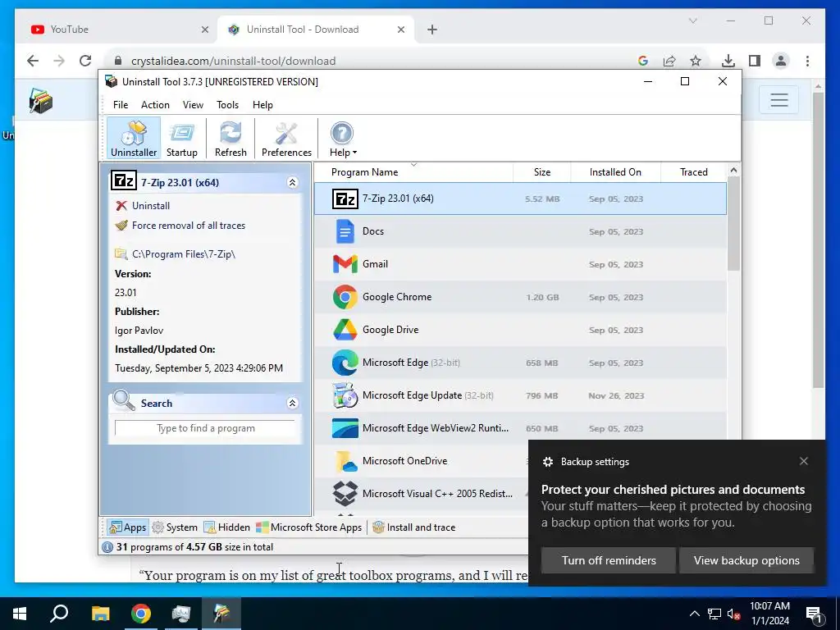Click the info icon in status bar
This screenshot has height=630, width=840.
pyautogui.click(x=107, y=547)
